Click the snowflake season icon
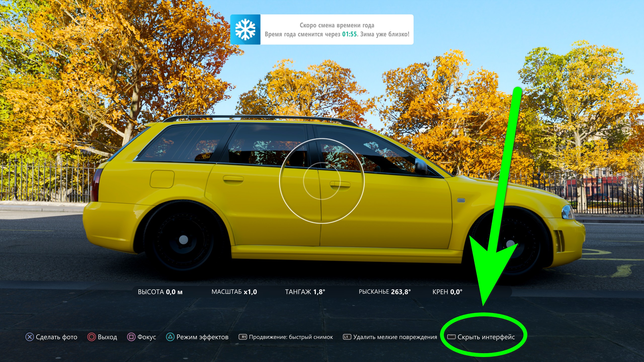This screenshot has height=362, width=644. (x=245, y=30)
